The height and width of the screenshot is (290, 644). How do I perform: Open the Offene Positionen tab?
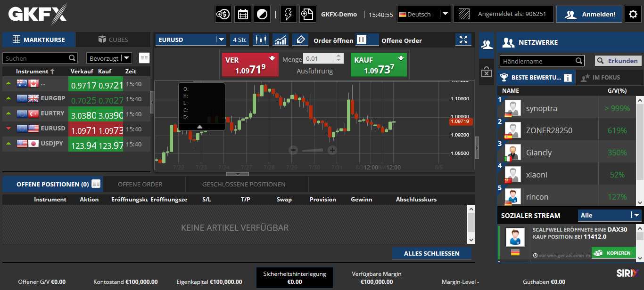(x=53, y=184)
